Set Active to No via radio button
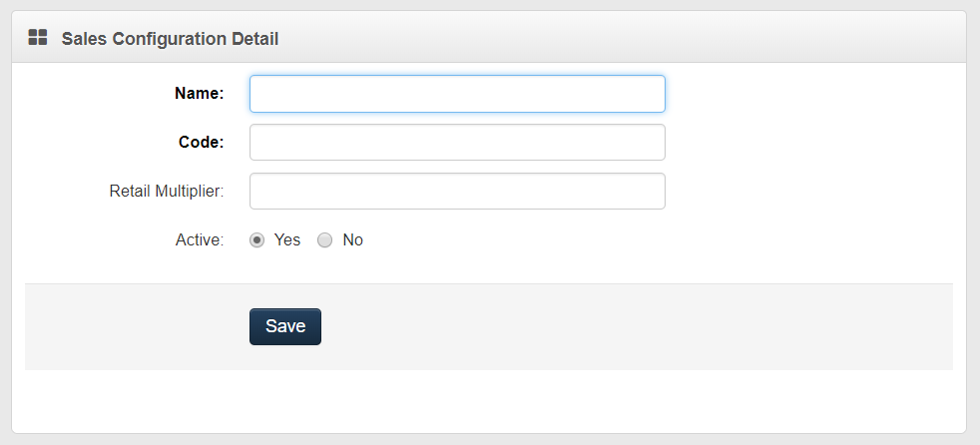 (x=324, y=240)
